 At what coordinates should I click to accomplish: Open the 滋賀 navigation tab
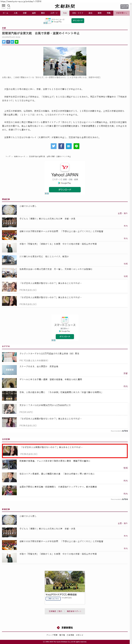[x=34, y=13]
